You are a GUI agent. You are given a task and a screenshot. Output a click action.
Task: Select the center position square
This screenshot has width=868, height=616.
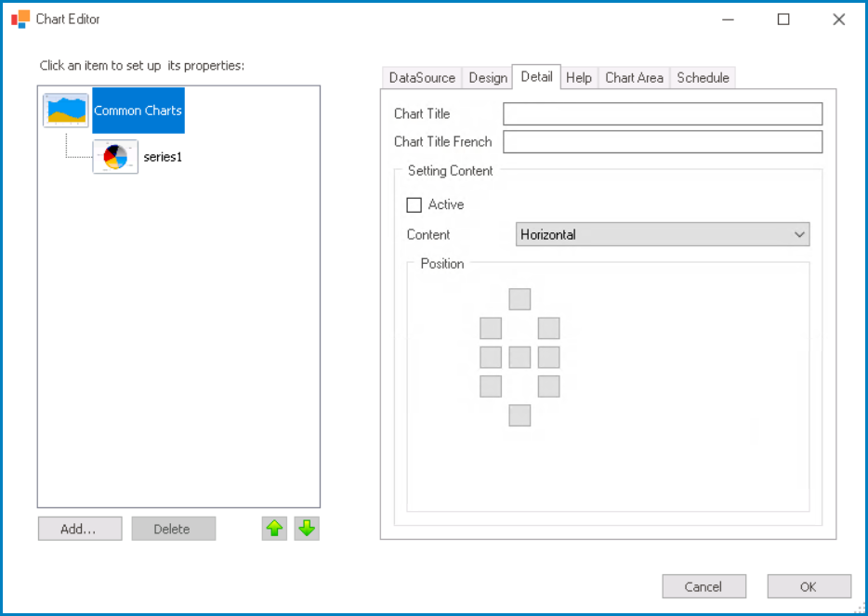pos(519,357)
